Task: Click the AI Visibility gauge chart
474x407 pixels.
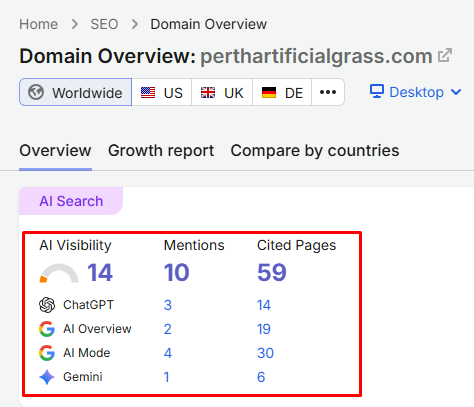Action: point(59,273)
